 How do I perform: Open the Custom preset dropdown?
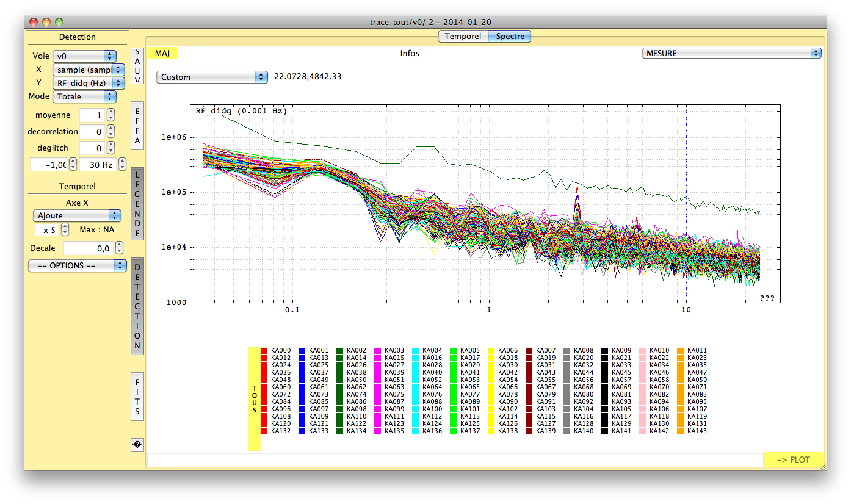[x=212, y=77]
